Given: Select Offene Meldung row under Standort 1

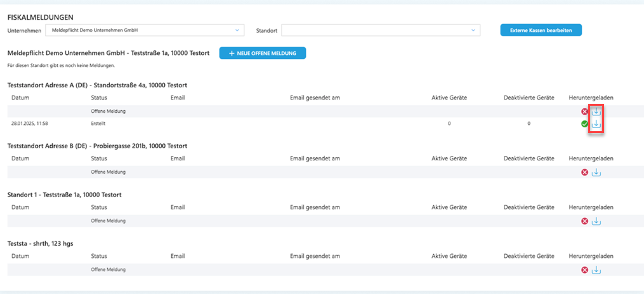Looking at the screenshot, I should point(322,221).
